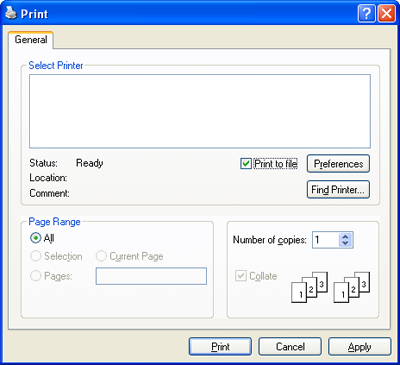Choose the Current Page radio button
Viewport: 400px width, 365px height.
click(x=101, y=256)
